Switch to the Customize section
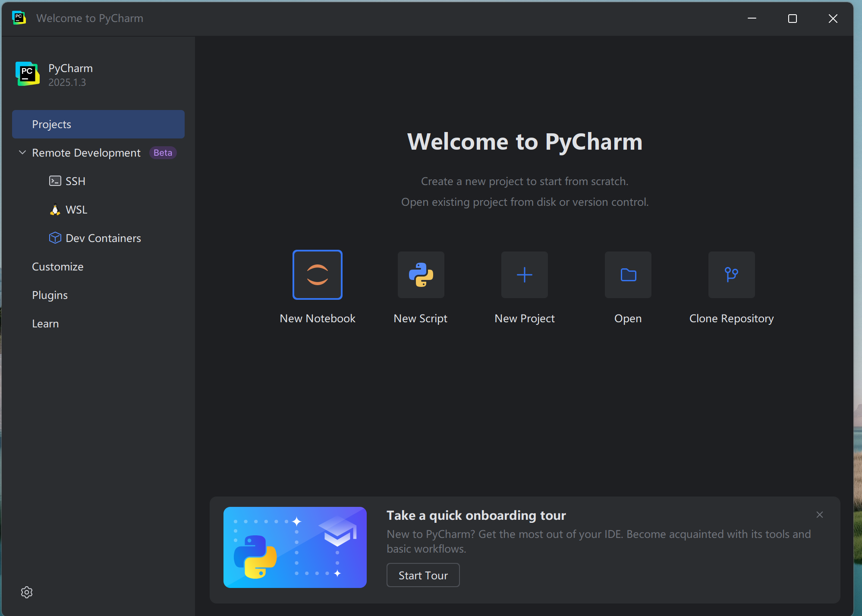862x616 pixels. click(57, 266)
